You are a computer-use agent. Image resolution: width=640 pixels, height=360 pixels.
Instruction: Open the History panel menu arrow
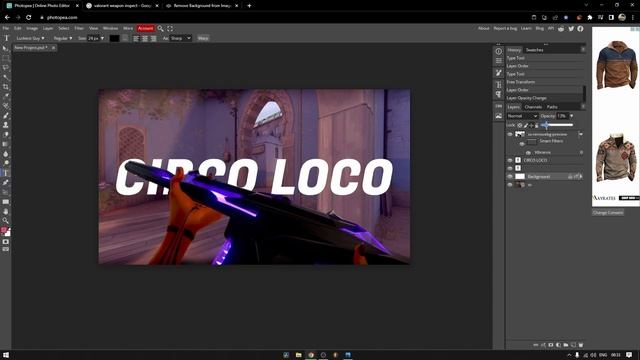point(583,49)
